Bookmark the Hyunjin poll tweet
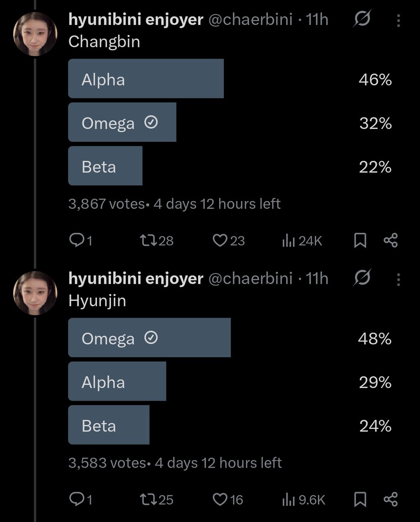Screen dimensions: 420x522 (x=360, y=499)
